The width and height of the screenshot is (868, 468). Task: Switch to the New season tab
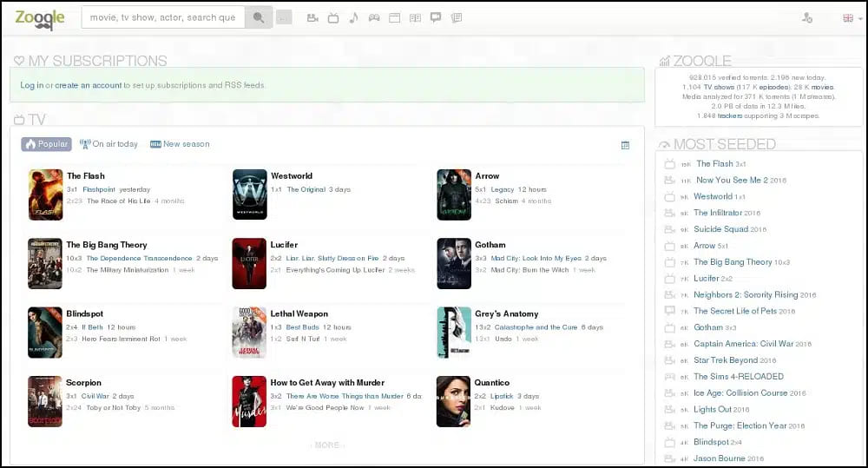[180, 144]
